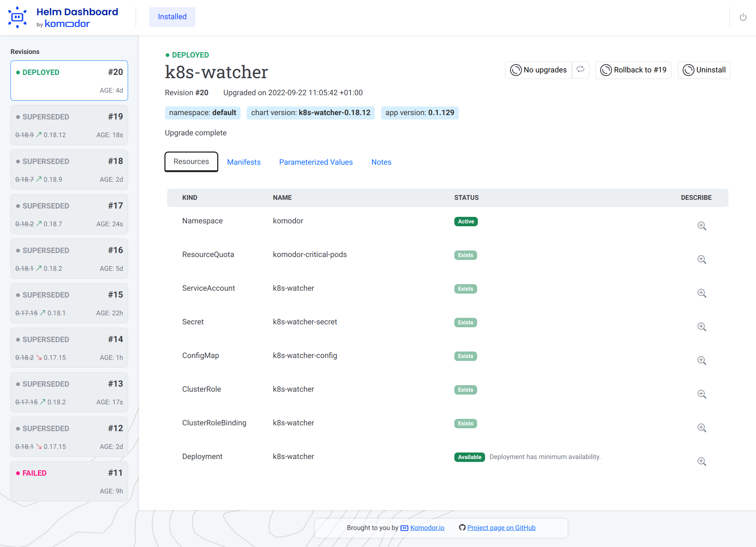This screenshot has height=547, width=756.
Task: Select the superseded revision #15 card
Action: (69, 303)
